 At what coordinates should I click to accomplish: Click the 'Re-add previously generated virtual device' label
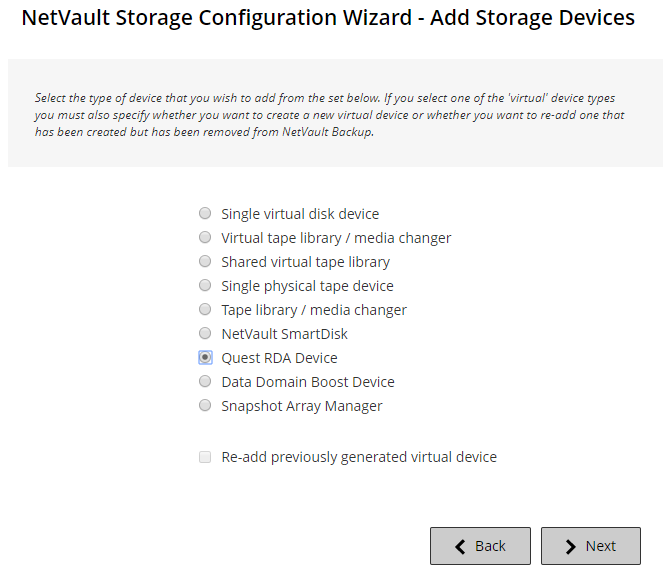point(359,457)
